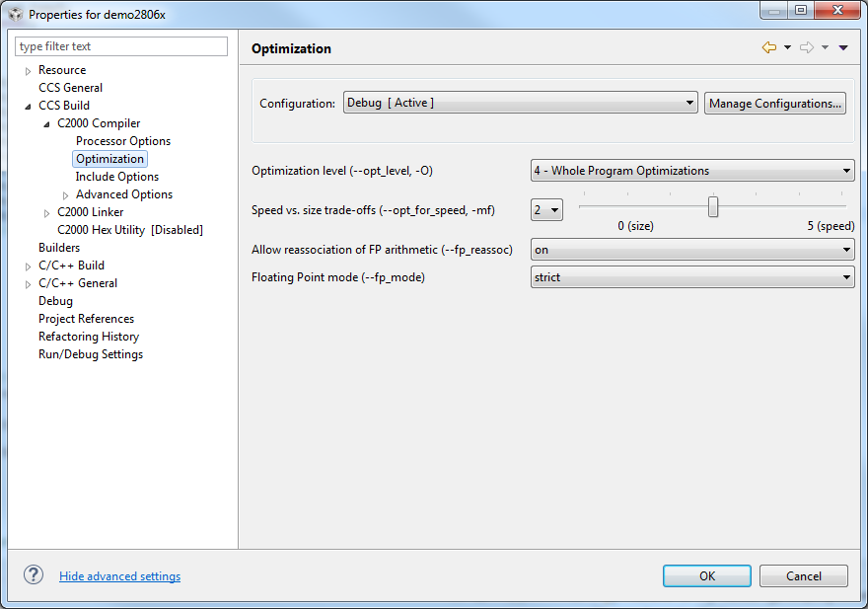Click the back navigation arrow icon
The image size is (868, 609).
[769, 47]
